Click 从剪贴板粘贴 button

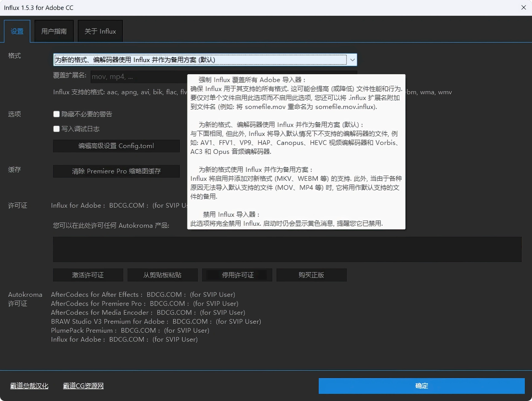(x=163, y=275)
